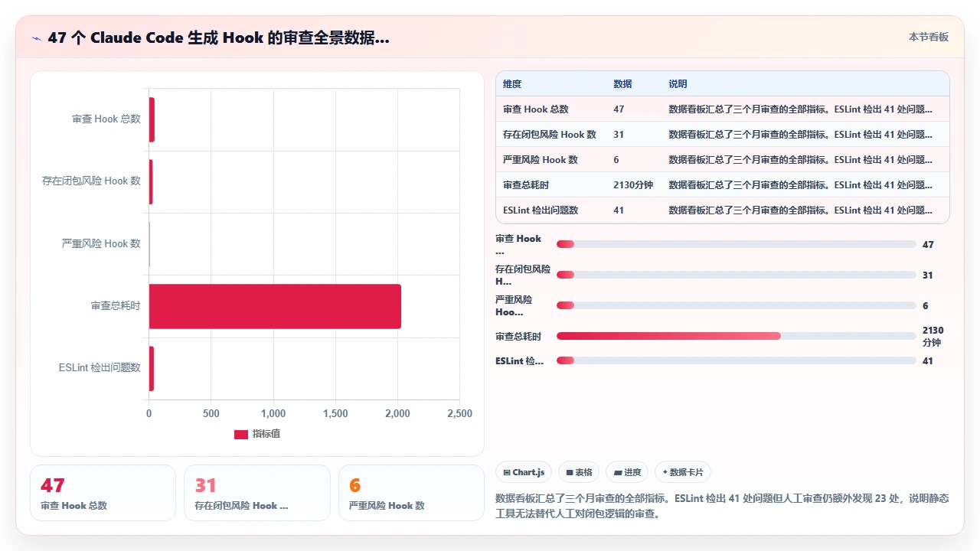Click the summary paragraph below the chips
The image size is (980, 551).
(x=722, y=506)
